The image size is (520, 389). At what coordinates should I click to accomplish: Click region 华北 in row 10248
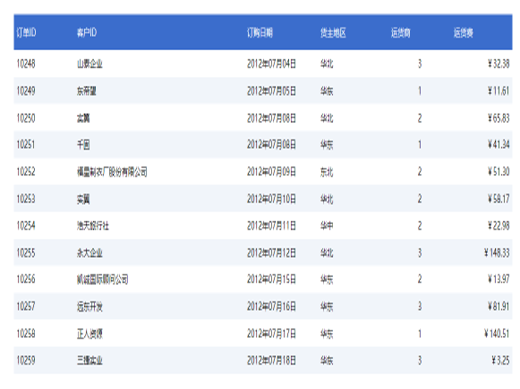click(x=327, y=64)
